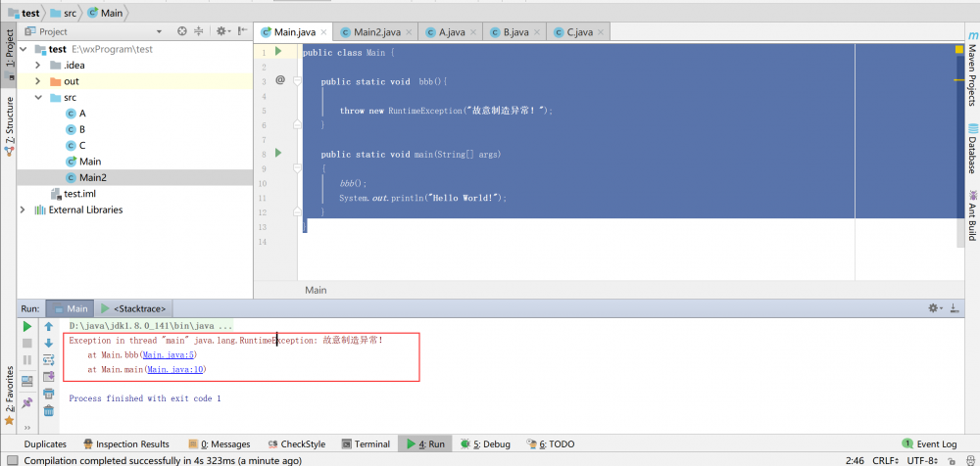980x466 pixels.
Task: Open Project panel settings gear menu
Action: pyautogui.click(x=223, y=31)
